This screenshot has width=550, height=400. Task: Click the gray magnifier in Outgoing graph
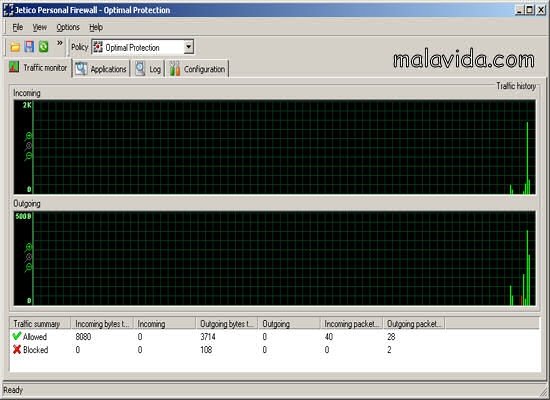[x=28, y=258]
